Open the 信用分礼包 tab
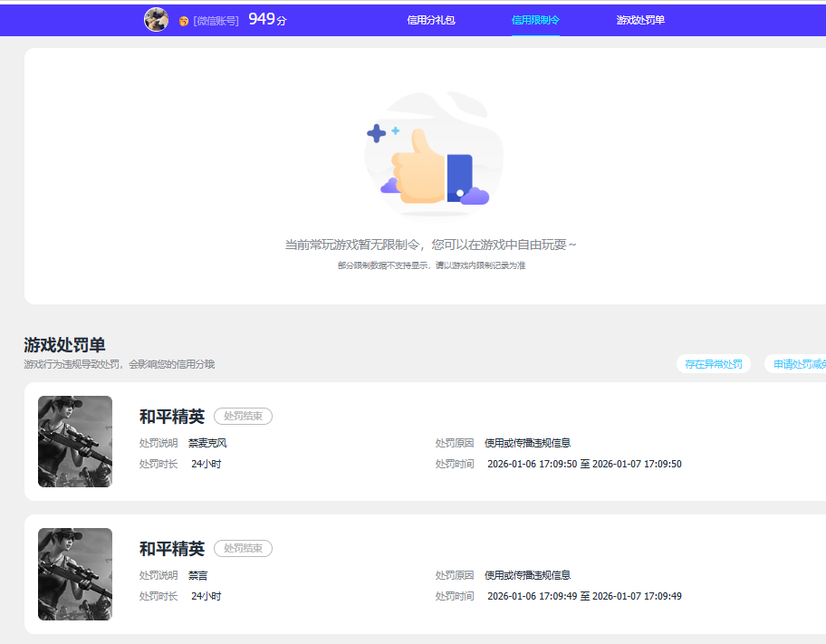The width and height of the screenshot is (826, 644). (x=431, y=20)
